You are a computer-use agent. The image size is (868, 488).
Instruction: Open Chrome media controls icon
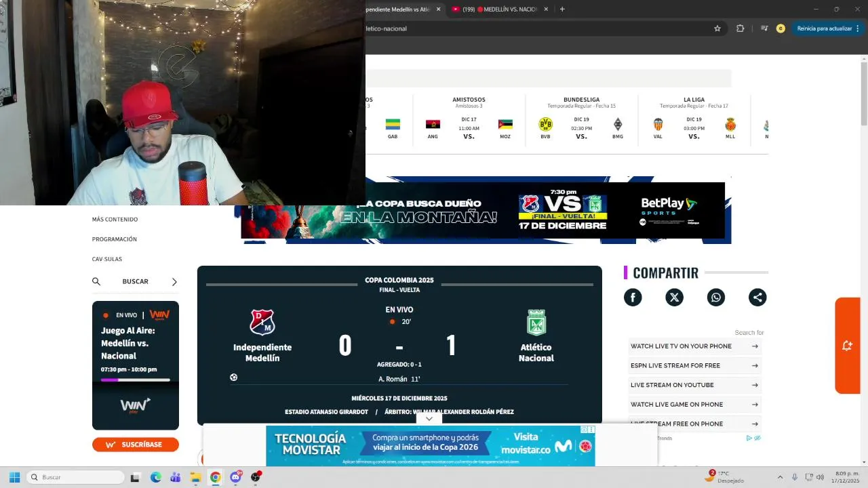764,28
